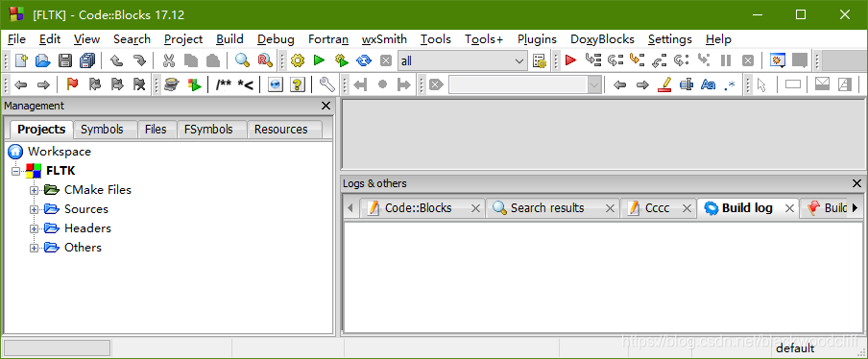Build the project with the gear icon

point(298,60)
